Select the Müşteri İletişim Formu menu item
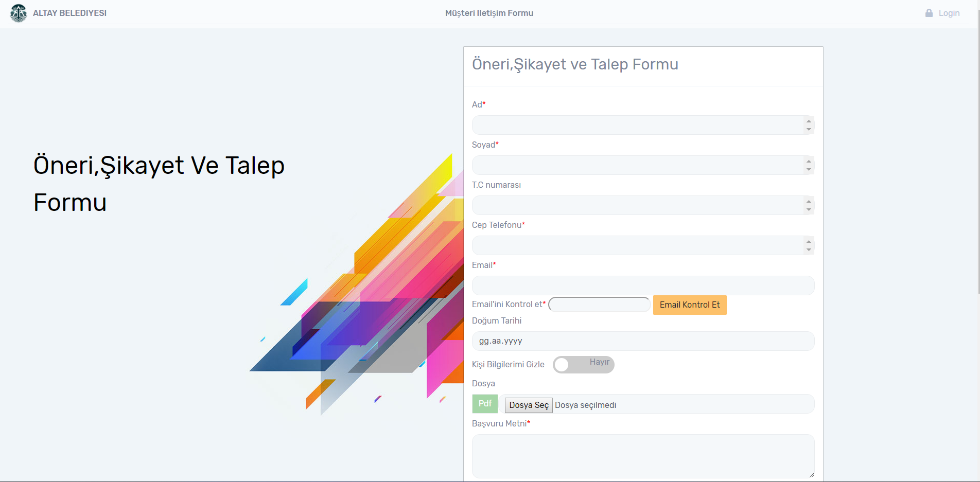 [489, 13]
